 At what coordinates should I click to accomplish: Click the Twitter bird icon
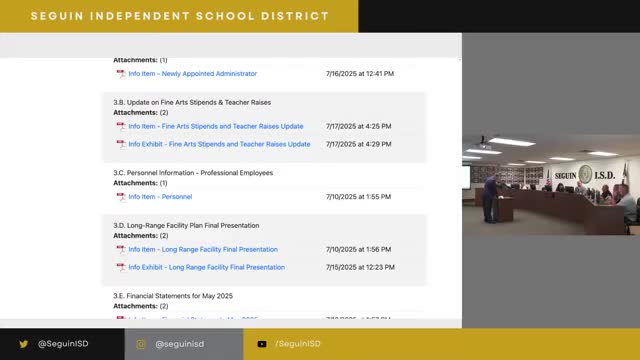(24, 344)
